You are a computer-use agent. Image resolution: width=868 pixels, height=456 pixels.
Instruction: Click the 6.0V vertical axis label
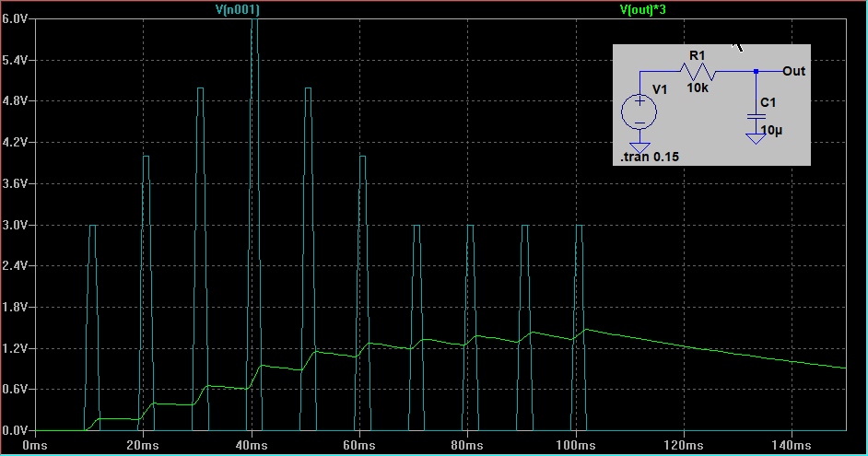[x=15, y=18]
